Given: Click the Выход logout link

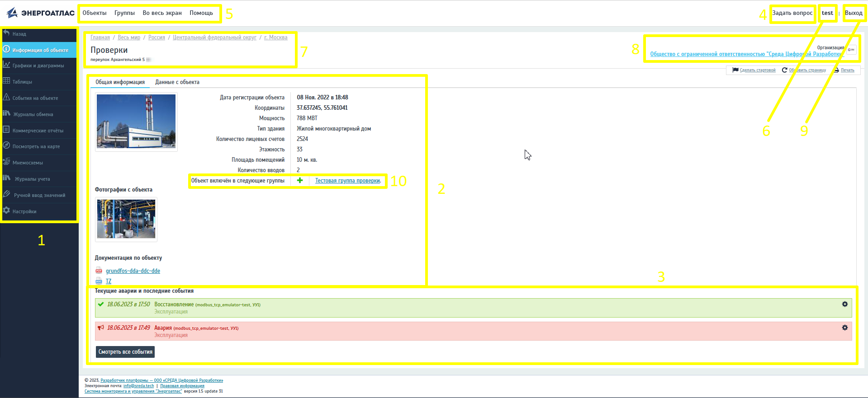Looking at the screenshot, I should tap(854, 13).
